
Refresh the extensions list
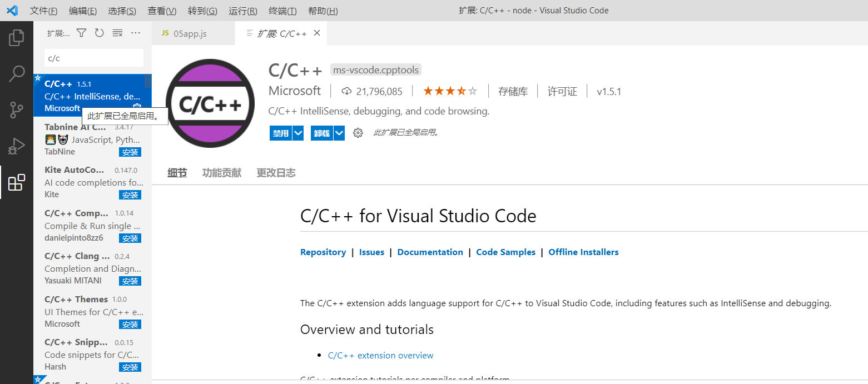coord(99,33)
